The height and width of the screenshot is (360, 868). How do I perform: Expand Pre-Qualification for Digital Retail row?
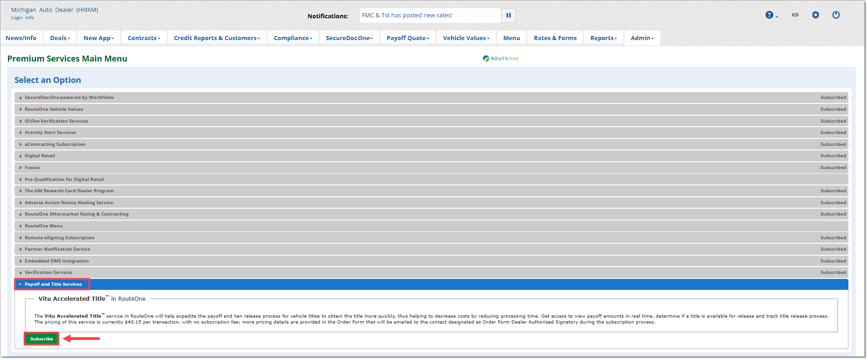[431, 180]
